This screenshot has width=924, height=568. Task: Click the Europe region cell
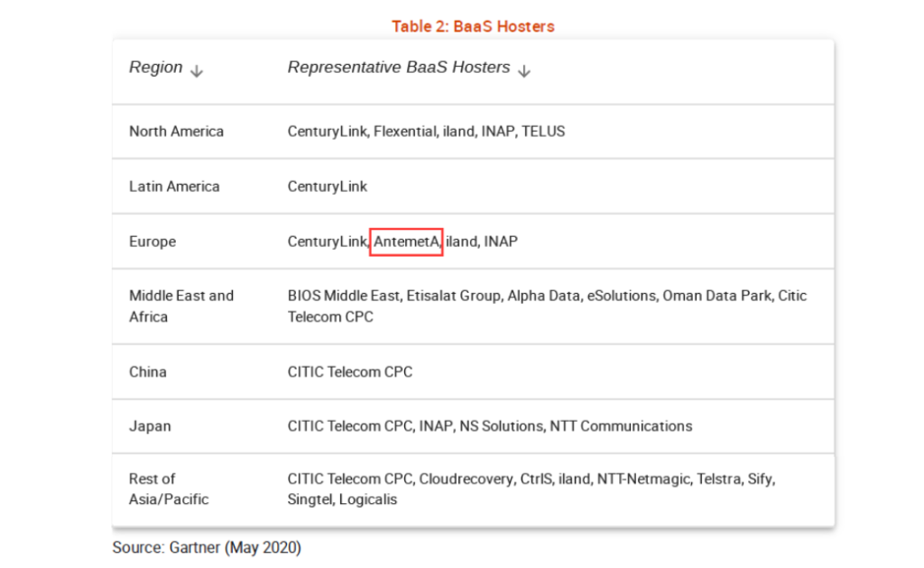[x=152, y=242]
